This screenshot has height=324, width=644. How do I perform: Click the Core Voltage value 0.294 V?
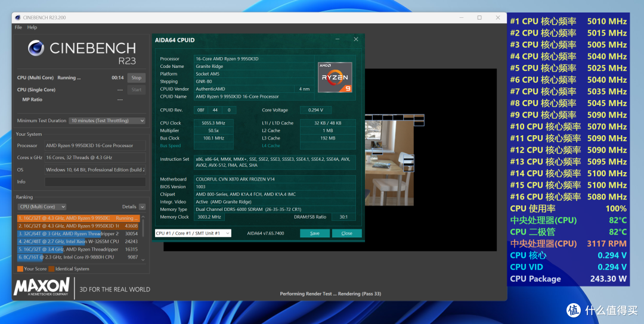click(315, 110)
